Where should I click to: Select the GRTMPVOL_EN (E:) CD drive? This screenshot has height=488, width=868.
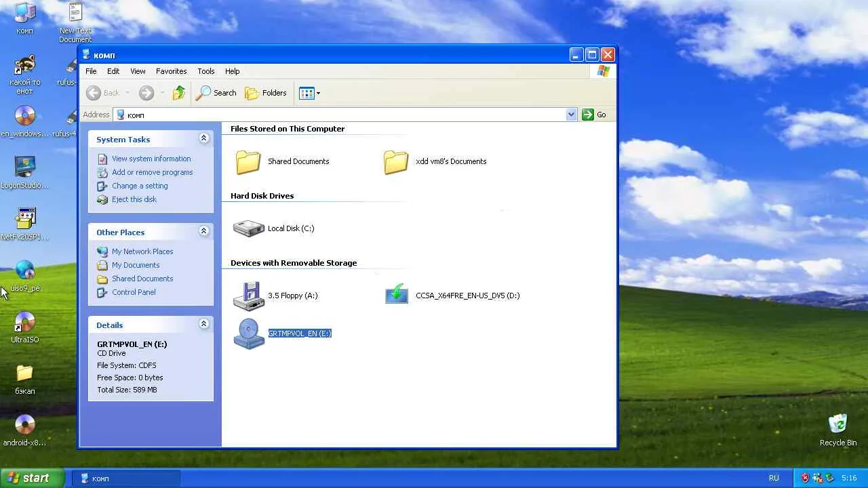[x=282, y=333]
